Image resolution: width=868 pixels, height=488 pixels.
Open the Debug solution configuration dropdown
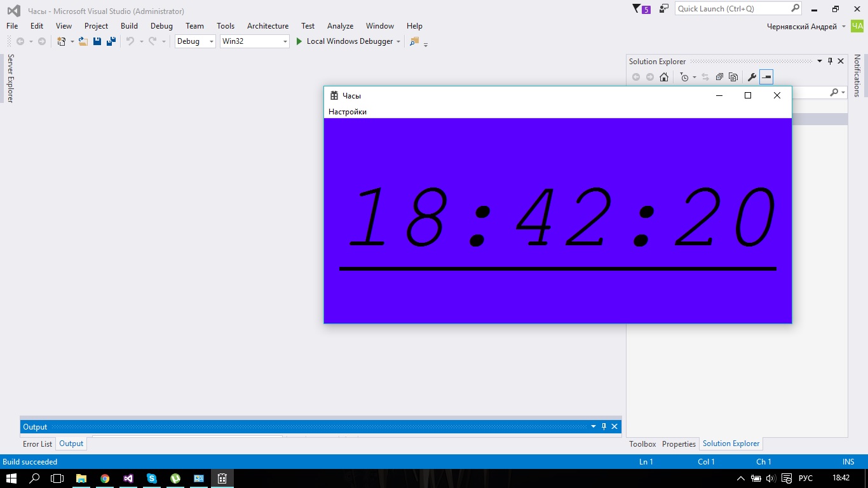pyautogui.click(x=196, y=41)
